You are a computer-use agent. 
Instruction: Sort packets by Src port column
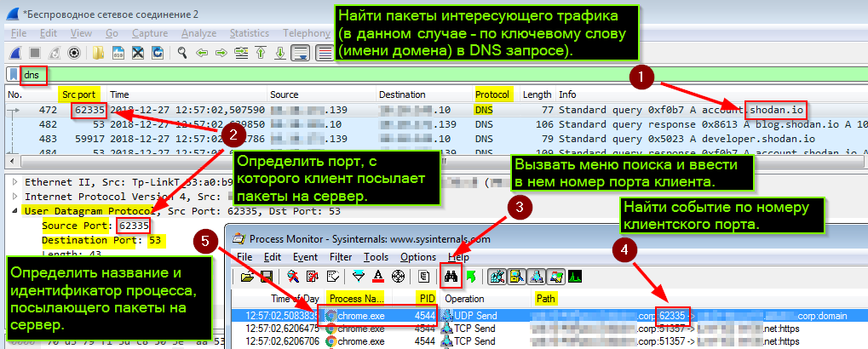(x=78, y=94)
